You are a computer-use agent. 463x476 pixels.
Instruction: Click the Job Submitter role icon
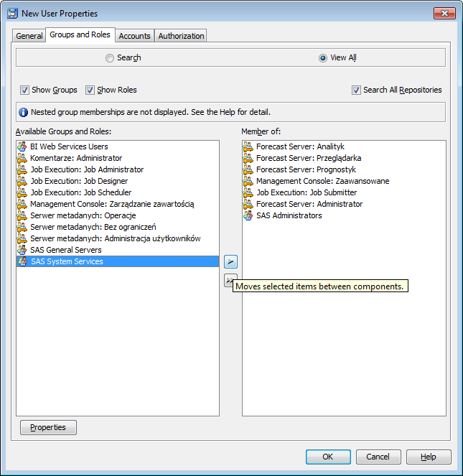[248, 192]
